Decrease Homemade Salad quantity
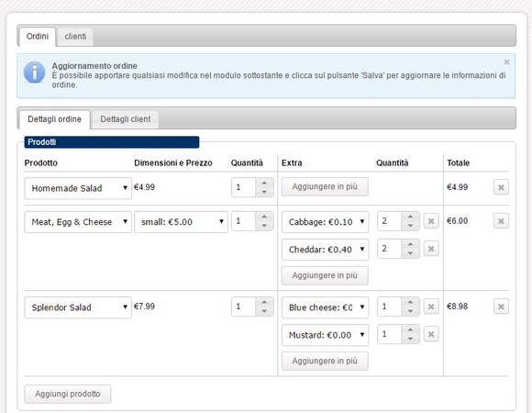 click(x=264, y=192)
